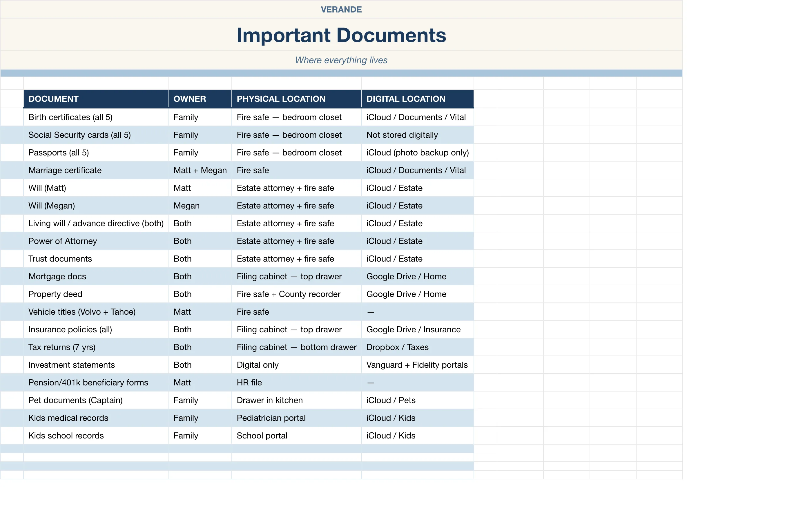Click the 'Mortgage docs' cell
This screenshot has height=522, width=812.
tap(96, 276)
